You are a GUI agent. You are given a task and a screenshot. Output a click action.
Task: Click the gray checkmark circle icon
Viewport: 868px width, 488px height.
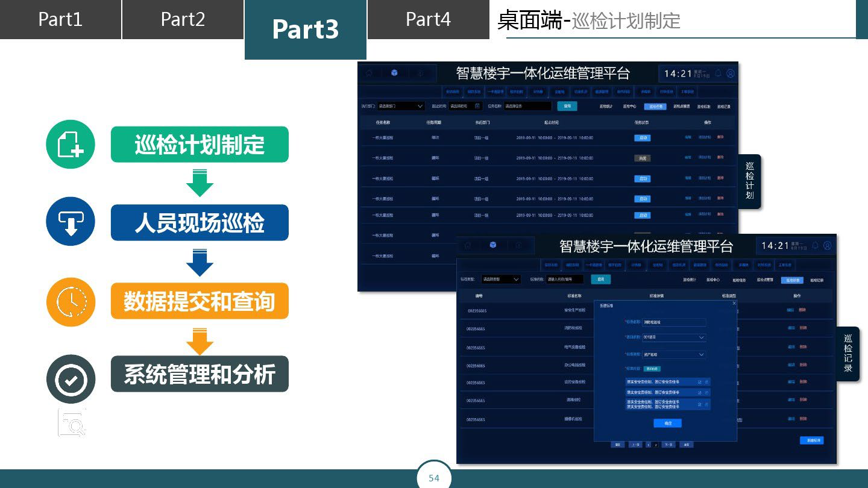click(x=71, y=379)
